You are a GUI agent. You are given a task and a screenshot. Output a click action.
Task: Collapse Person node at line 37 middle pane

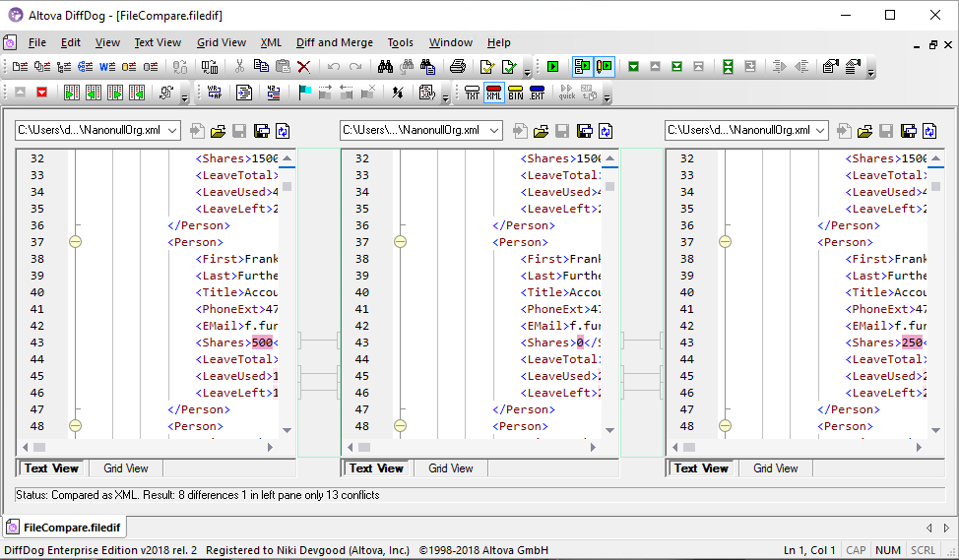pos(400,242)
